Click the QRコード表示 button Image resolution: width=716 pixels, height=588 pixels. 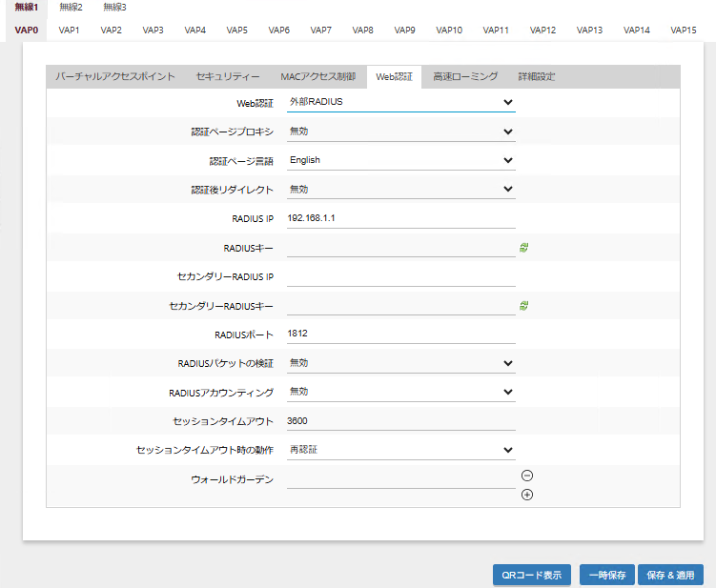coord(532,576)
